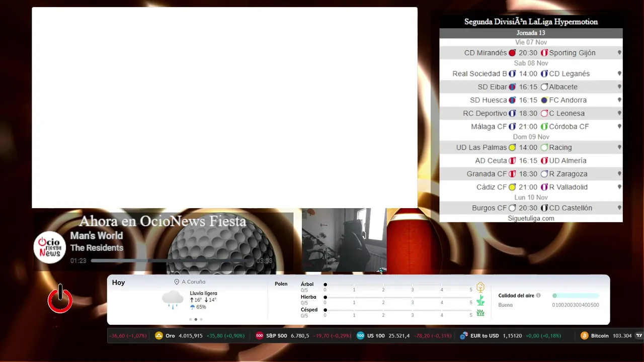
Task: Open the EUR to USD ticker quote
Action: 511,336
